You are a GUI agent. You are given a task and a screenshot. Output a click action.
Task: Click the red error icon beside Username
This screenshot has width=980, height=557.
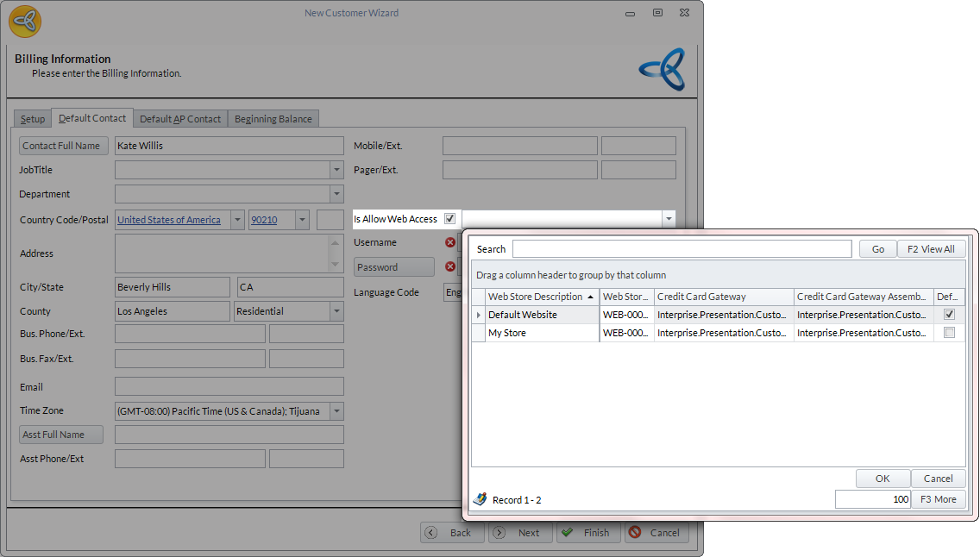[449, 243]
